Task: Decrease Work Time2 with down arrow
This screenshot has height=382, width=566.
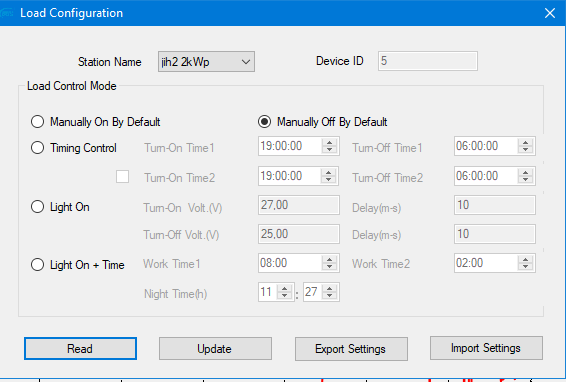Action: click(526, 267)
